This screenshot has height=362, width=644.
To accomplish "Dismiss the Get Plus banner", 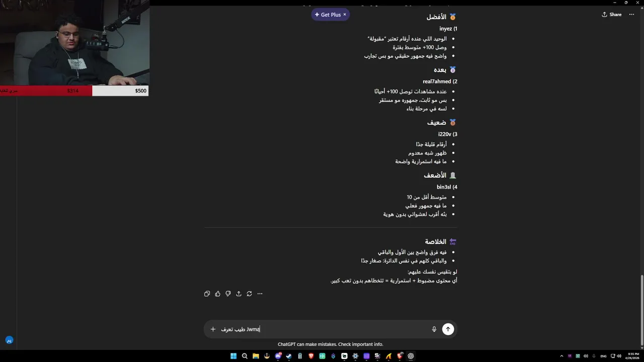I will 345,15.
